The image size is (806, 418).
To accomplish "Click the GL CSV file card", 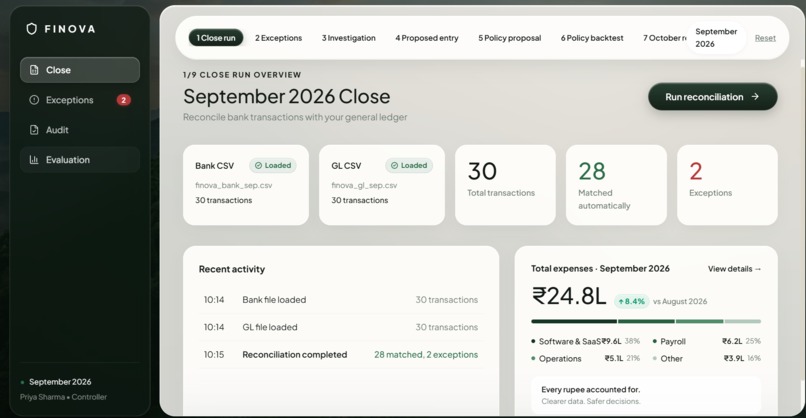I will click(x=381, y=185).
